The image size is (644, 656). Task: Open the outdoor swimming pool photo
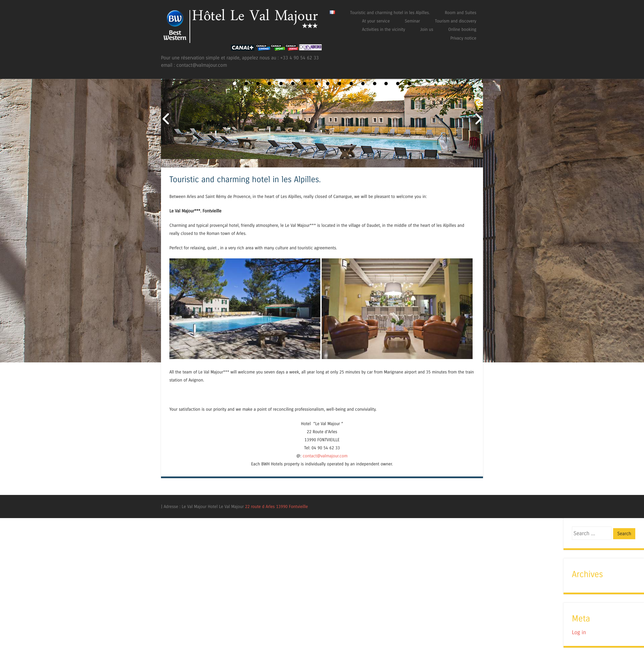(x=245, y=309)
